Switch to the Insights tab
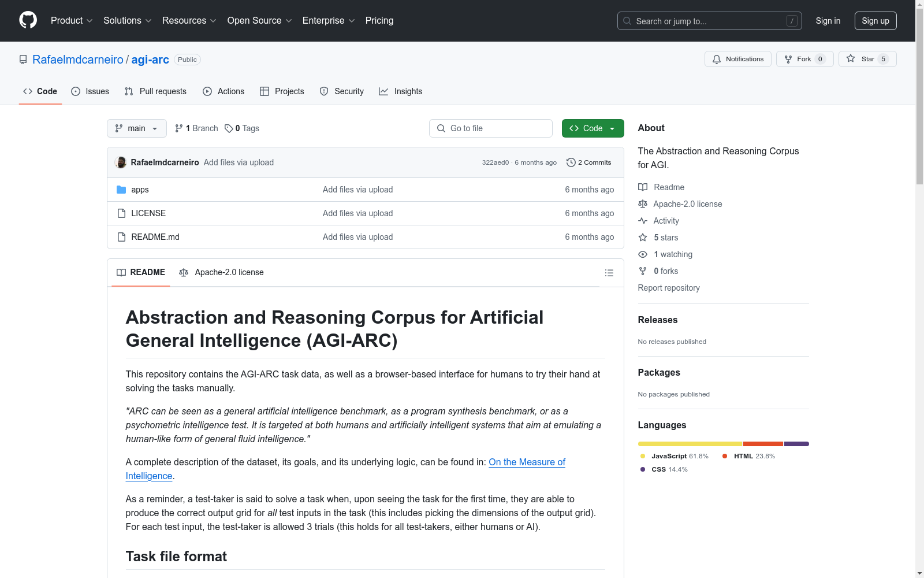924x578 pixels. (401, 91)
